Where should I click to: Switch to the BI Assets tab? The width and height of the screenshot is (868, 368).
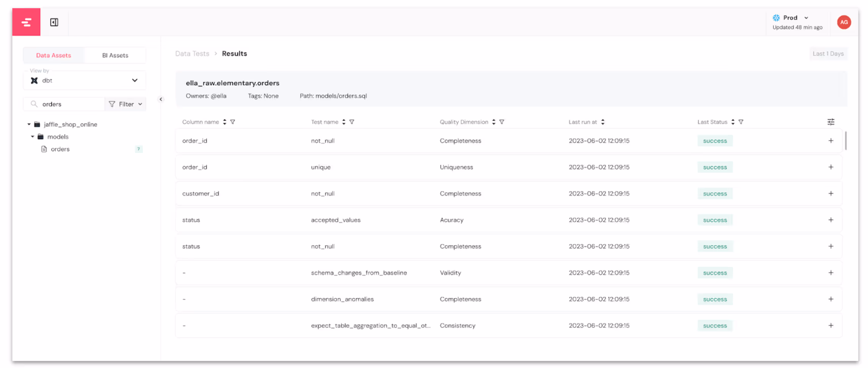tap(115, 55)
